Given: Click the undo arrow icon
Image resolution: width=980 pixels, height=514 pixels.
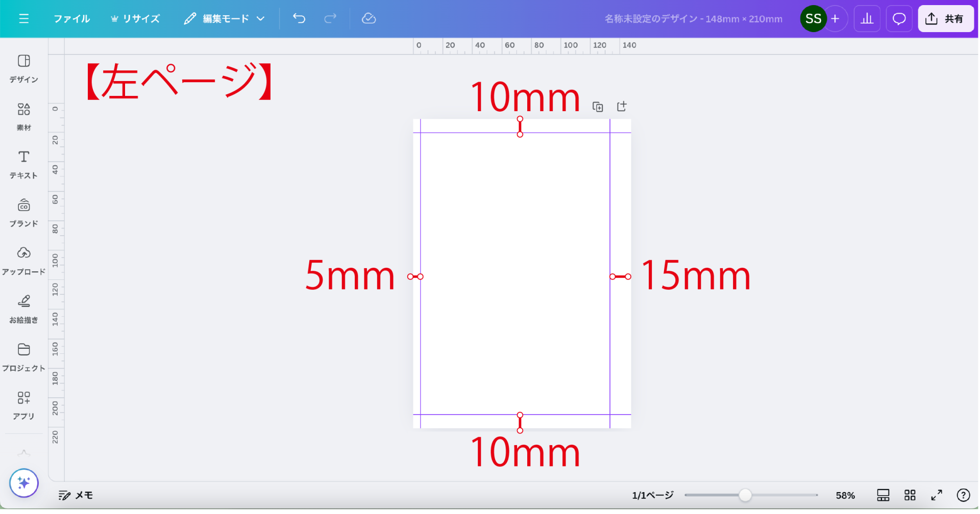Looking at the screenshot, I should click(299, 19).
